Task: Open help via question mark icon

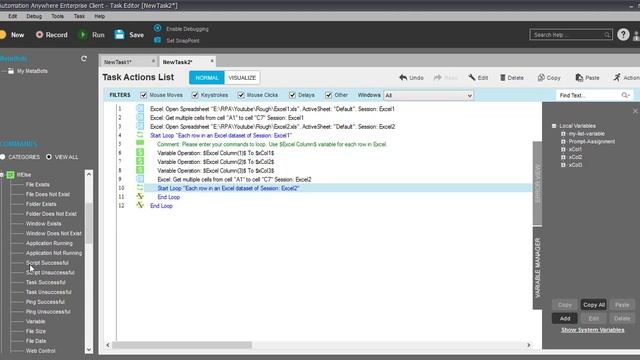Action: coord(623,35)
